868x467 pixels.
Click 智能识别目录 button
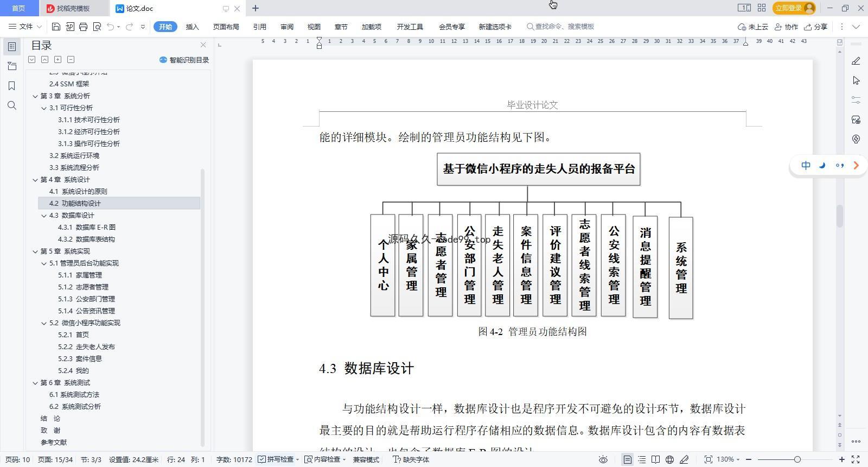point(184,60)
